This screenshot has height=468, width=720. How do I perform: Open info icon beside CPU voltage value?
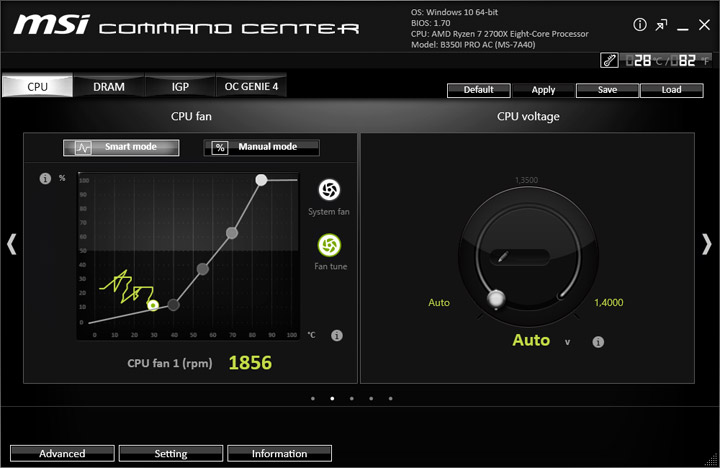click(598, 342)
